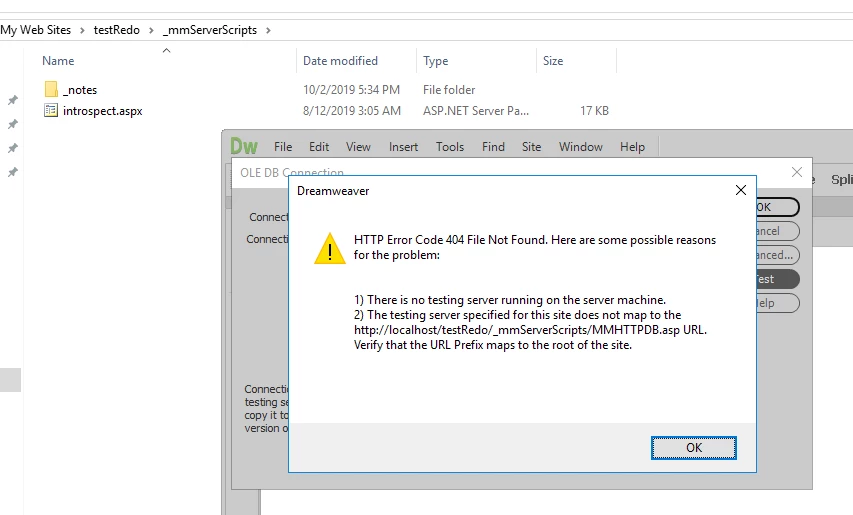853x515 pixels.
Task: Click the Test button in OLE DB dialog
Action: (777, 278)
